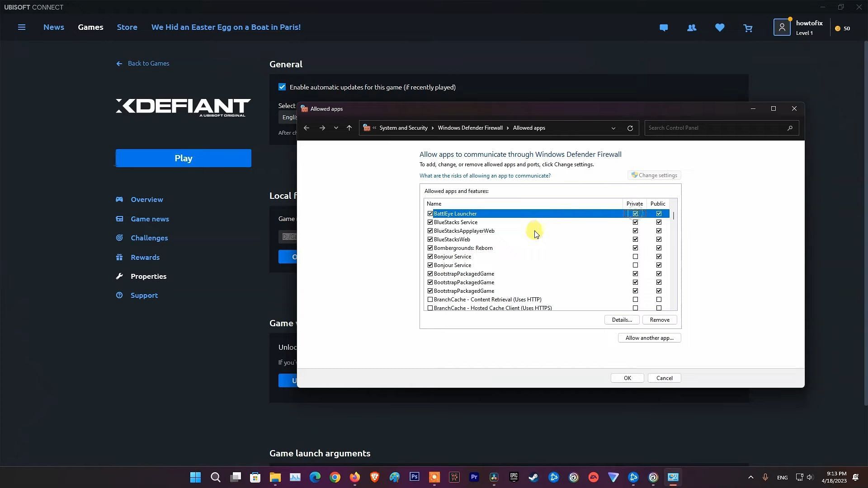This screenshot has width=868, height=488.
Task: Open Photoshop from the taskbar
Action: coord(415,477)
